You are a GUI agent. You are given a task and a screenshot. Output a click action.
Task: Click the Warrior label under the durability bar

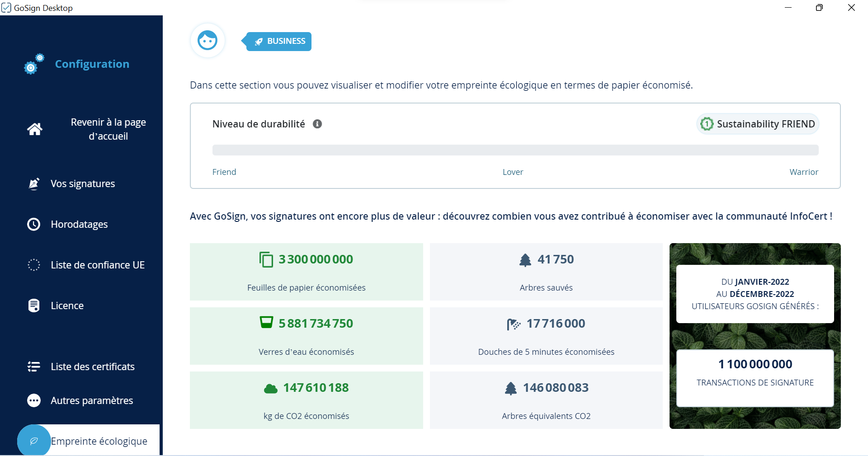[803, 172]
